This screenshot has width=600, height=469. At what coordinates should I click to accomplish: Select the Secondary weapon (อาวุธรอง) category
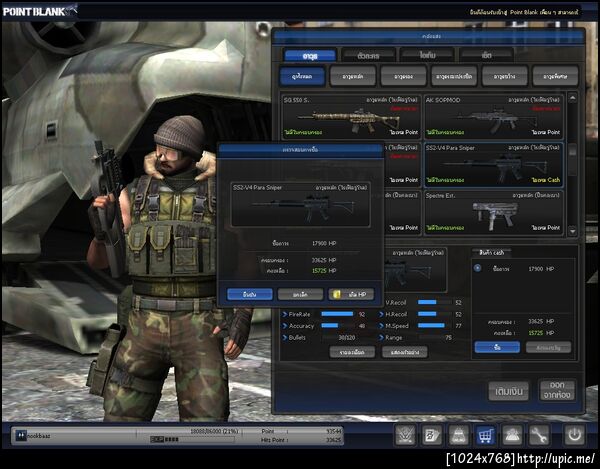(x=403, y=76)
